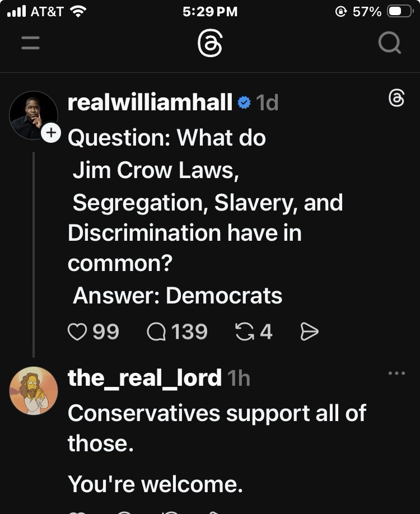Tap the 1d timestamp on the post
The height and width of the screenshot is (514, 420).
tap(267, 102)
